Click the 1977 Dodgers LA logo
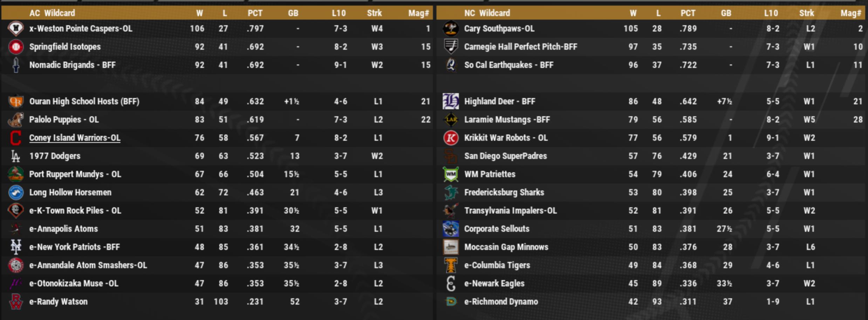 point(16,156)
